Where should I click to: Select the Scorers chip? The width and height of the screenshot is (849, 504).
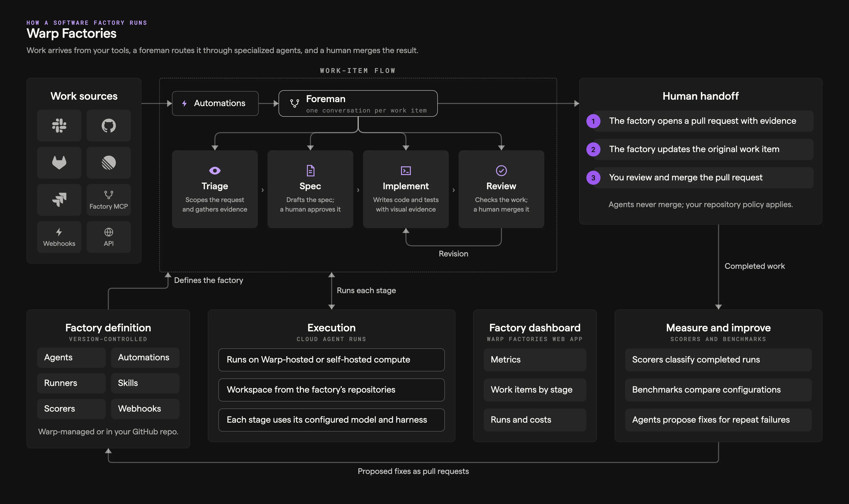pos(71,409)
